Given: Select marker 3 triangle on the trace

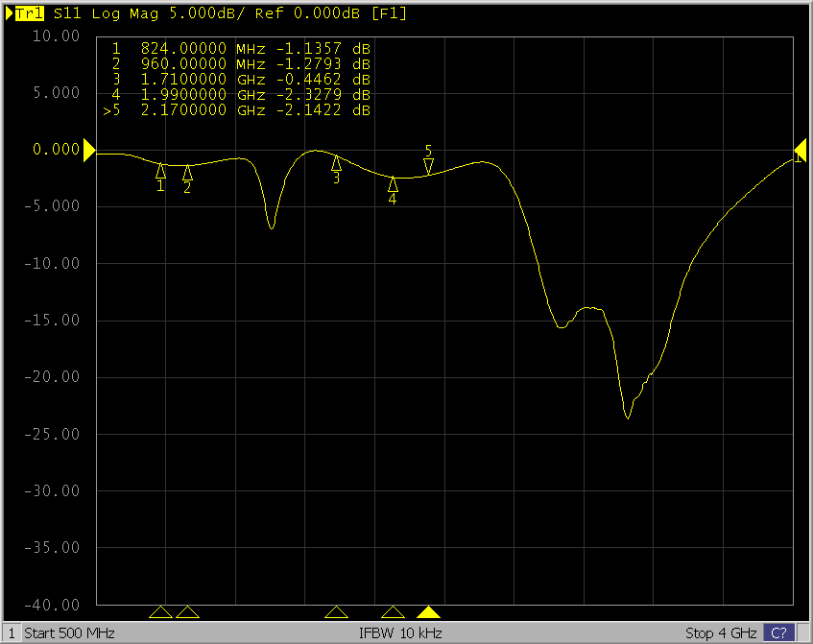Looking at the screenshot, I should [x=336, y=162].
